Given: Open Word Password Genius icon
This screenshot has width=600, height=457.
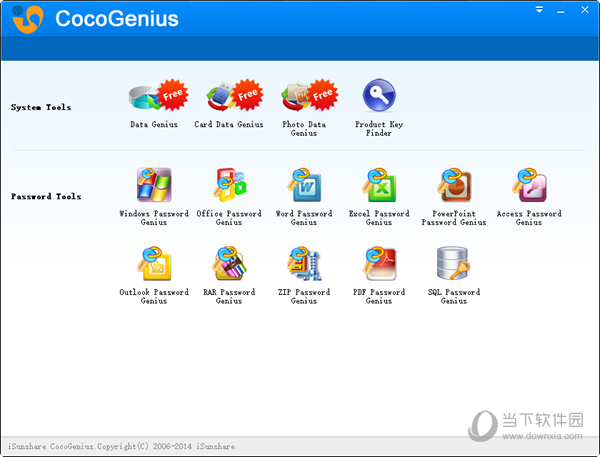Looking at the screenshot, I should [304, 185].
